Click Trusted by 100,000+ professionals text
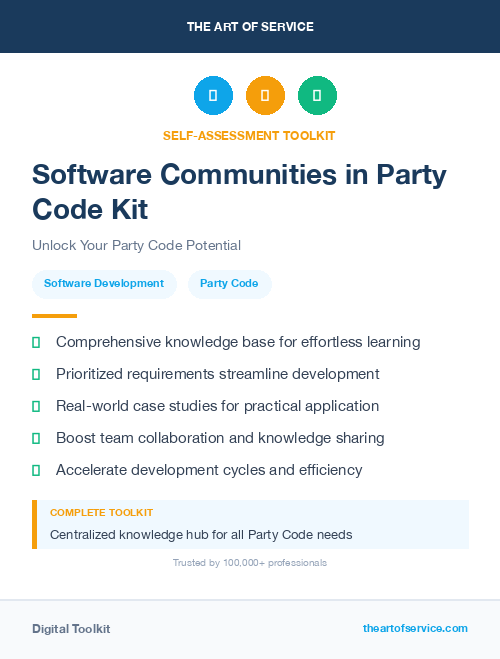This screenshot has width=500, height=659. click(x=250, y=563)
